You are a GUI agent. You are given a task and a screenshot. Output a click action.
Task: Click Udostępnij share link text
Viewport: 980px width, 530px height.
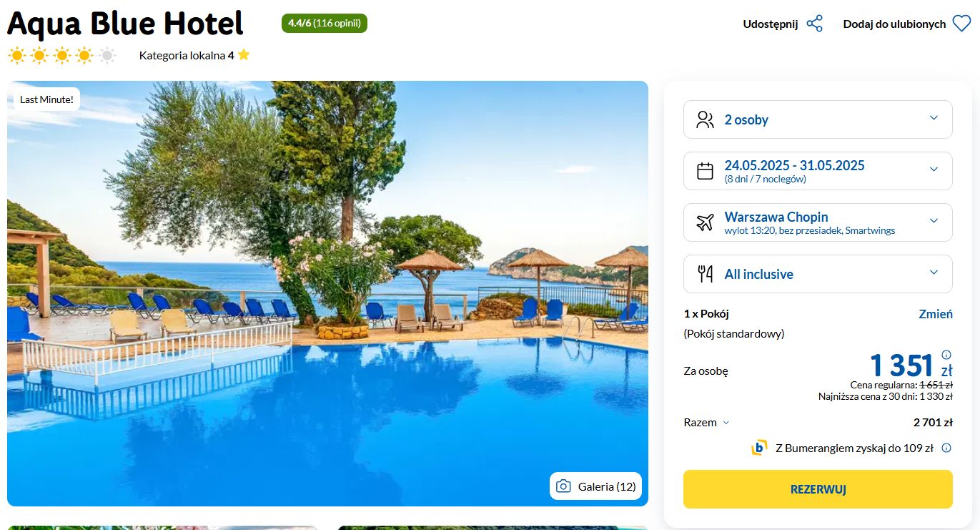tap(770, 24)
